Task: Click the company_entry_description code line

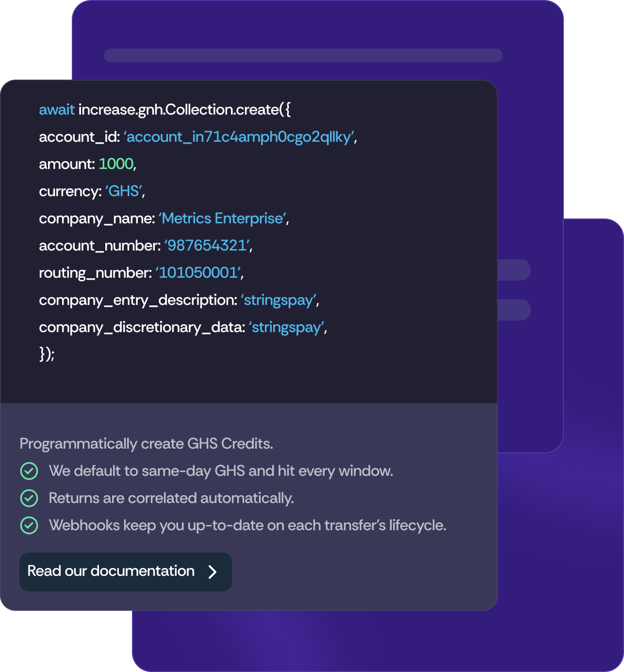Action: pyautogui.click(x=179, y=300)
